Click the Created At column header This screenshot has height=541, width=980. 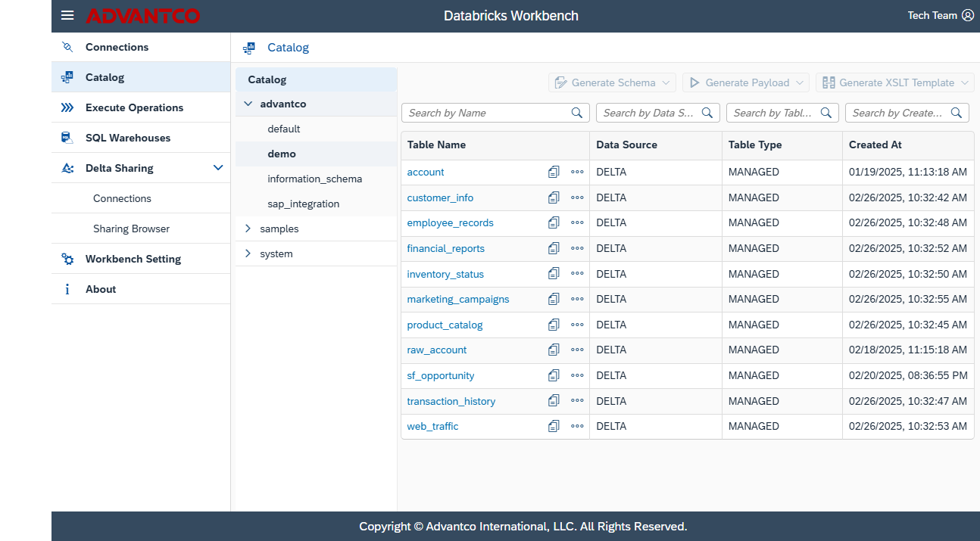point(908,145)
